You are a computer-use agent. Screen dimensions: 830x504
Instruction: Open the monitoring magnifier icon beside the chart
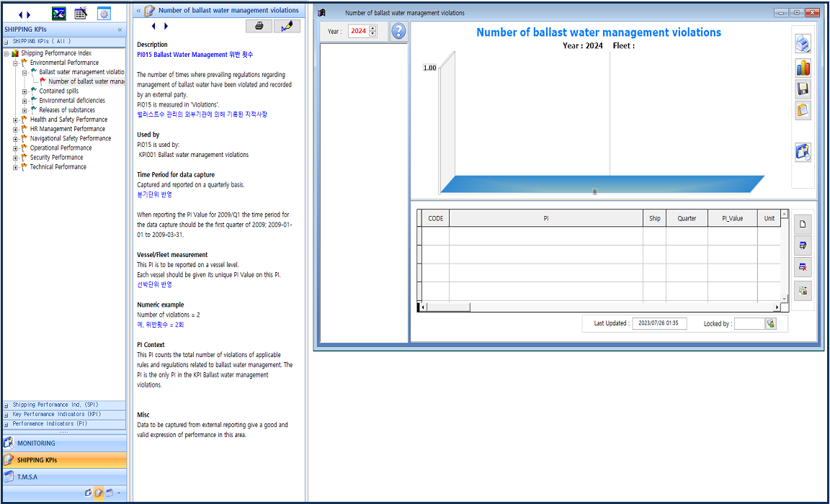803,153
